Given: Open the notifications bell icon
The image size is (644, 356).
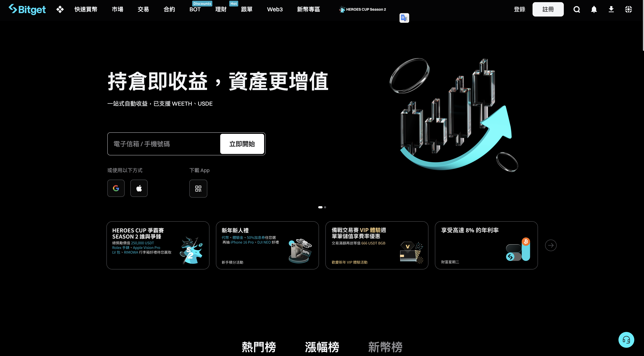Looking at the screenshot, I should [594, 9].
